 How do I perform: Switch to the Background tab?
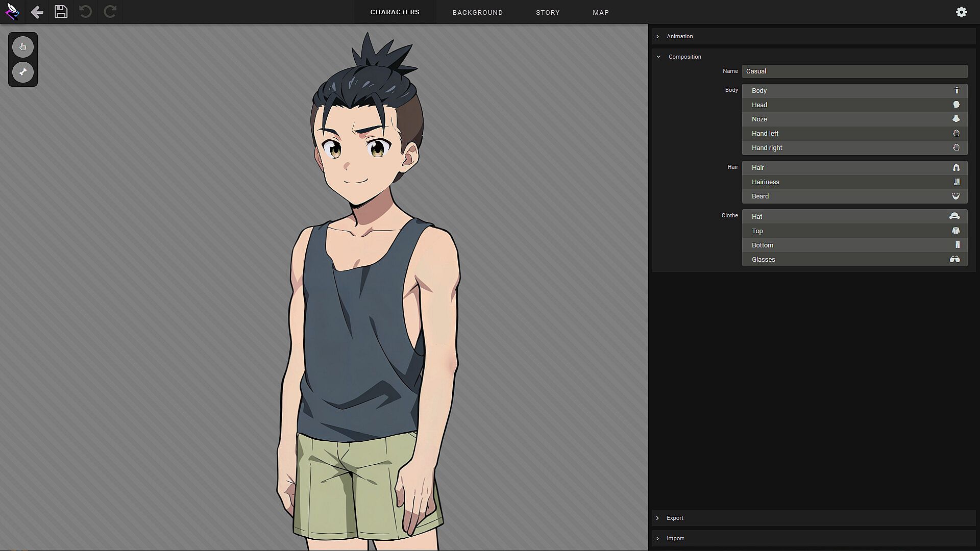pos(477,12)
